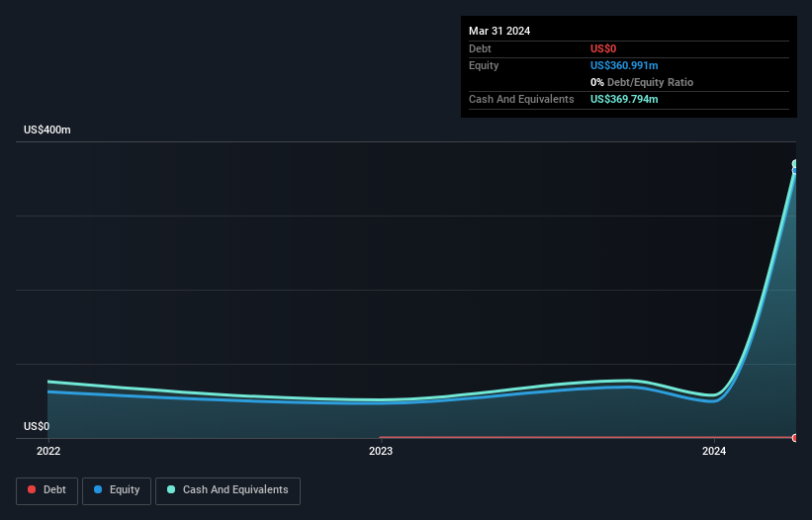Click the blue Equity legend dot
The width and height of the screenshot is (812, 520).
[x=98, y=489]
